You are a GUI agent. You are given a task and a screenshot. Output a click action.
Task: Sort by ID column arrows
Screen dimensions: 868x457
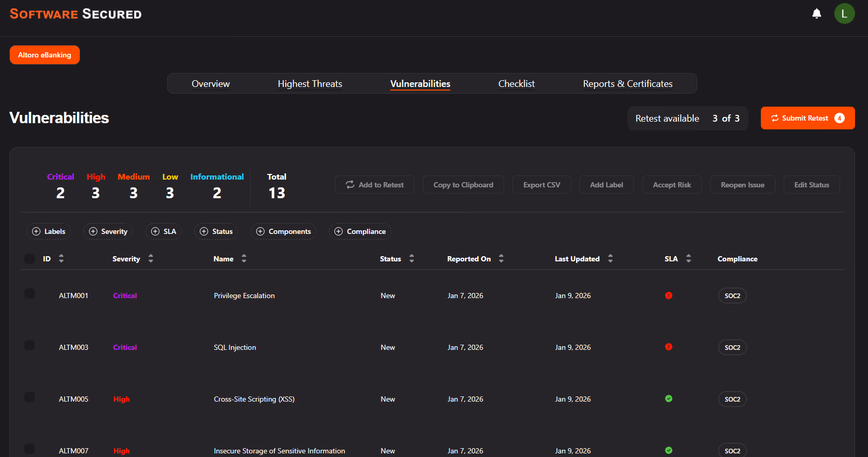tap(61, 258)
